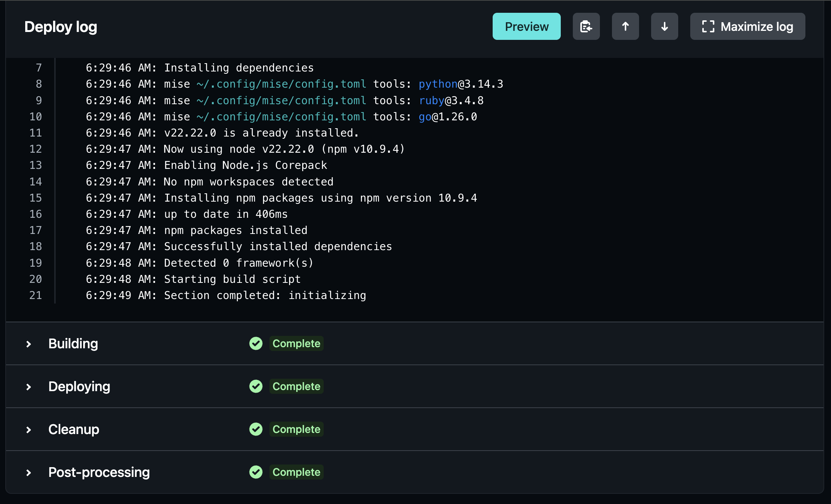The height and width of the screenshot is (504, 831).
Task: Click the green checkmark beside Deploying
Action: tap(256, 386)
